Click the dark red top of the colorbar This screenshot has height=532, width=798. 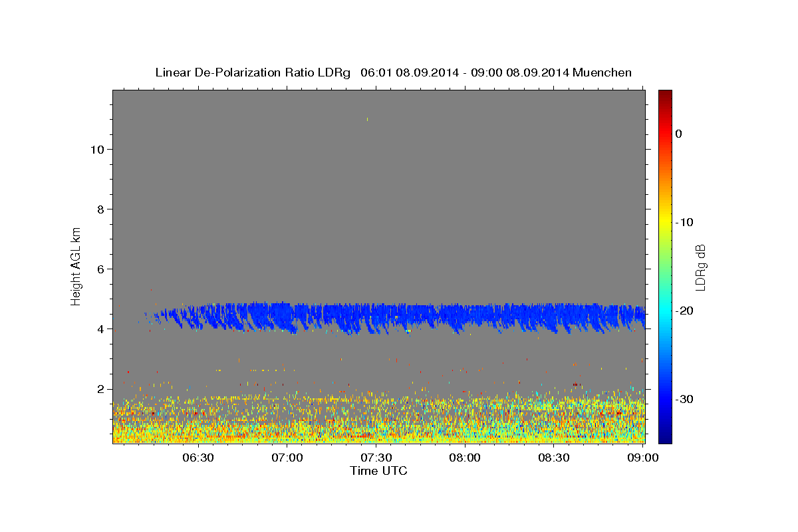[665, 95]
